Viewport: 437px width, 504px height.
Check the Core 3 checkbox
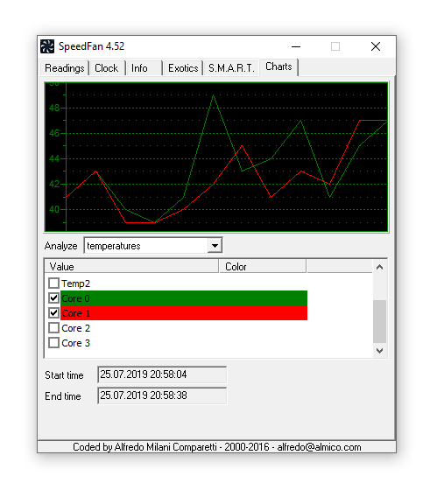pyautogui.click(x=53, y=343)
